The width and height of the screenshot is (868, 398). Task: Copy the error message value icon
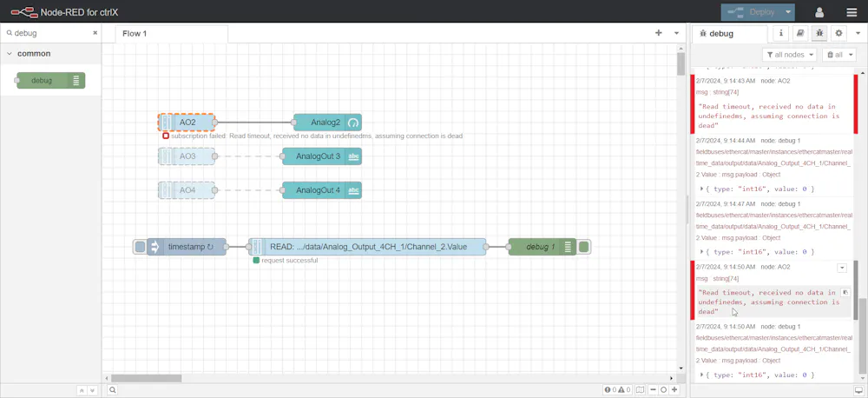[x=845, y=292]
